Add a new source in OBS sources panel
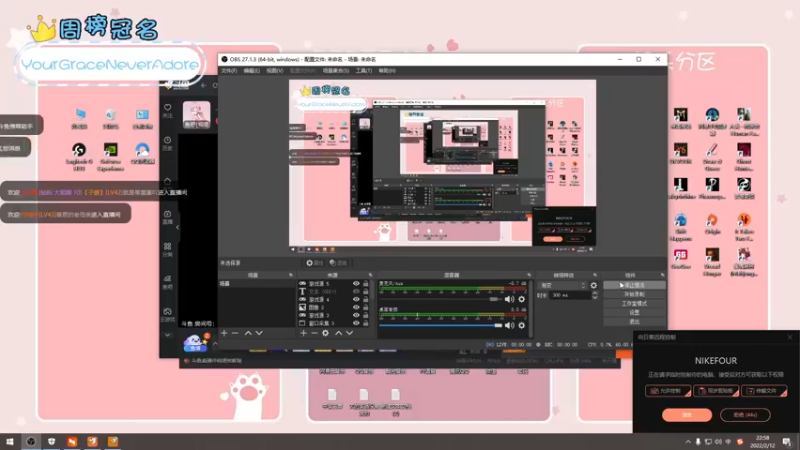Viewport: 800px width, 450px height. point(304,333)
